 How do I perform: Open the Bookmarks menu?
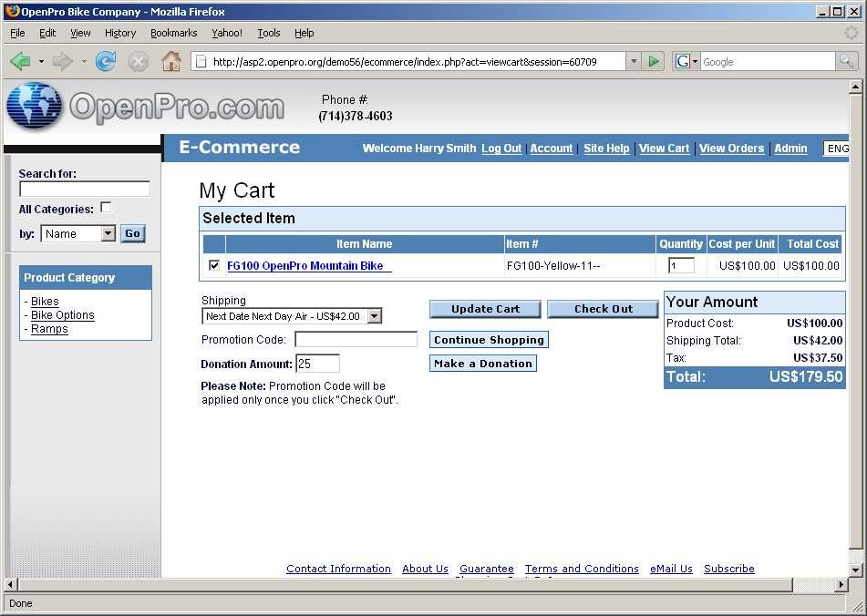click(x=173, y=33)
